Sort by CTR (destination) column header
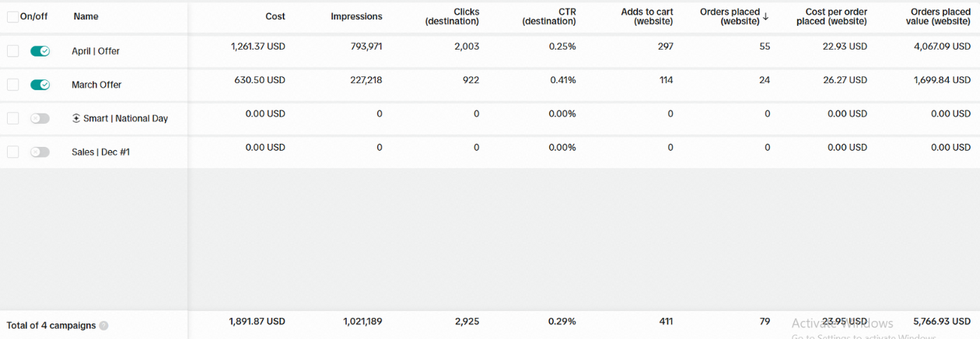The width and height of the screenshot is (980, 339). tap(549, 16)
